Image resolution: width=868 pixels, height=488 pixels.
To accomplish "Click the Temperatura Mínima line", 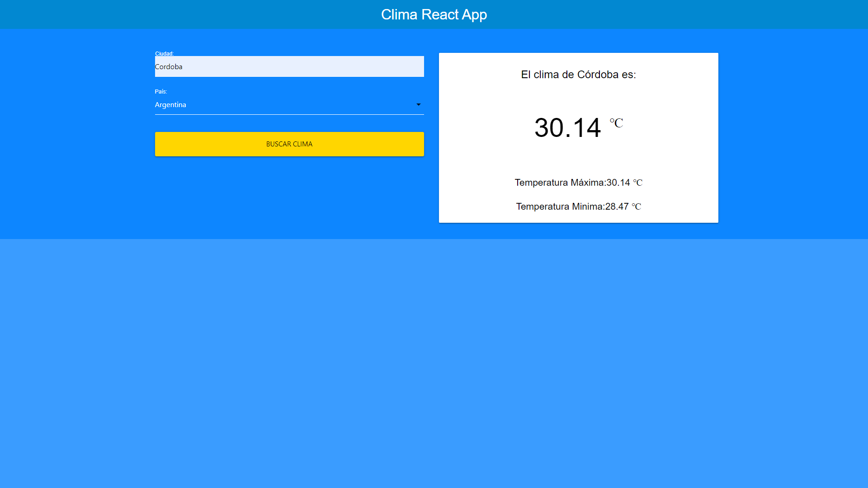I will pyautogui.click(x=578, y=206).
